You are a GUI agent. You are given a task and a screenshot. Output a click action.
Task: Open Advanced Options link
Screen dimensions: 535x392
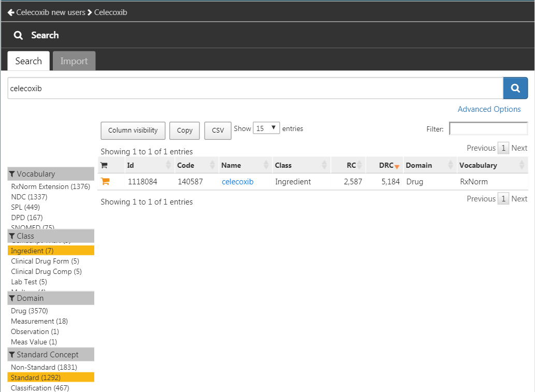coord(489,109)
